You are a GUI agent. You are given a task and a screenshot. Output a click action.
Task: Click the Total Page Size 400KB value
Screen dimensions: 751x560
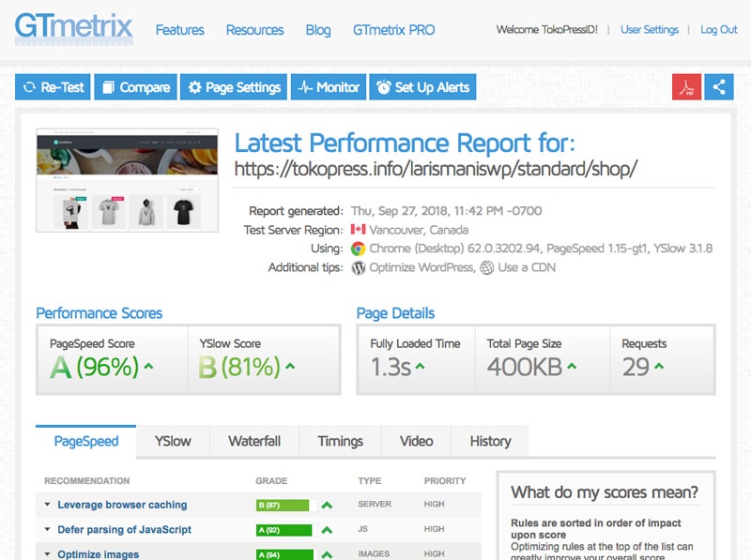pos(525,367)
